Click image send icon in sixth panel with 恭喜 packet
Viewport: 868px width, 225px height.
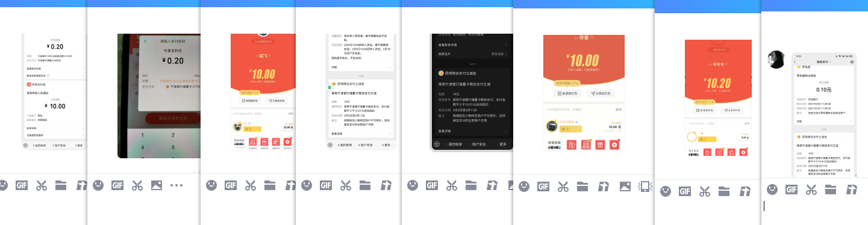click(625, 186)
